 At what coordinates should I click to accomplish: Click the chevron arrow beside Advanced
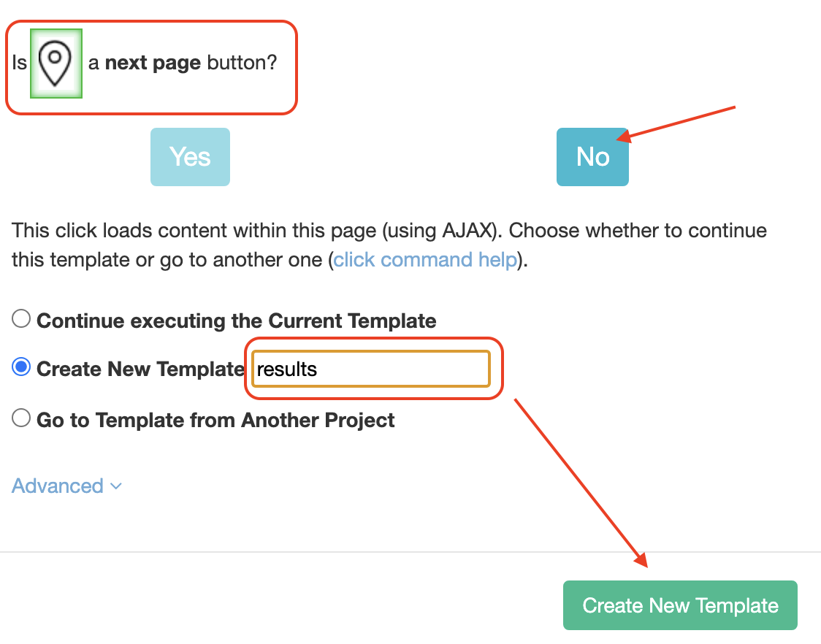pyautogui.click(x=116, y=486)
